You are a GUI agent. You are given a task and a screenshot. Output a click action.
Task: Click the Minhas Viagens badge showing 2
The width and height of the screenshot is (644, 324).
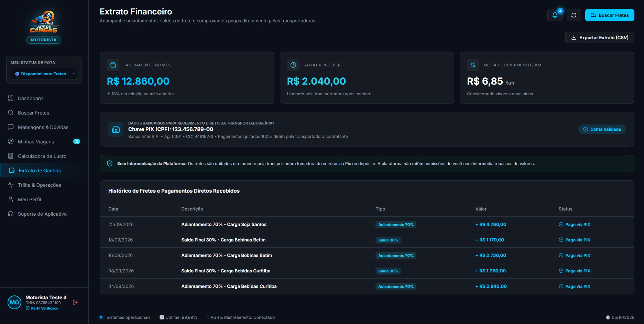coord(77,141)
